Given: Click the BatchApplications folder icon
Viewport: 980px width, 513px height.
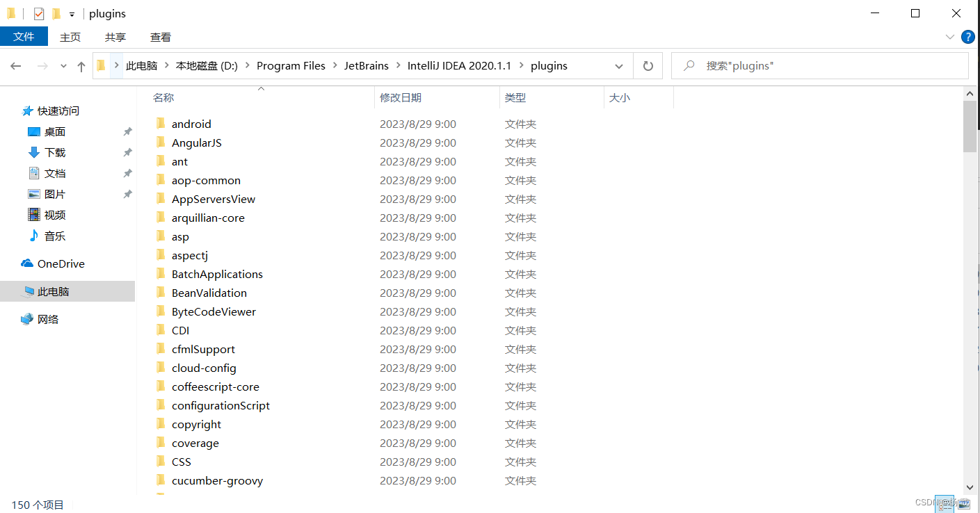Looking at the screenshot, I should tap(161, 274).
